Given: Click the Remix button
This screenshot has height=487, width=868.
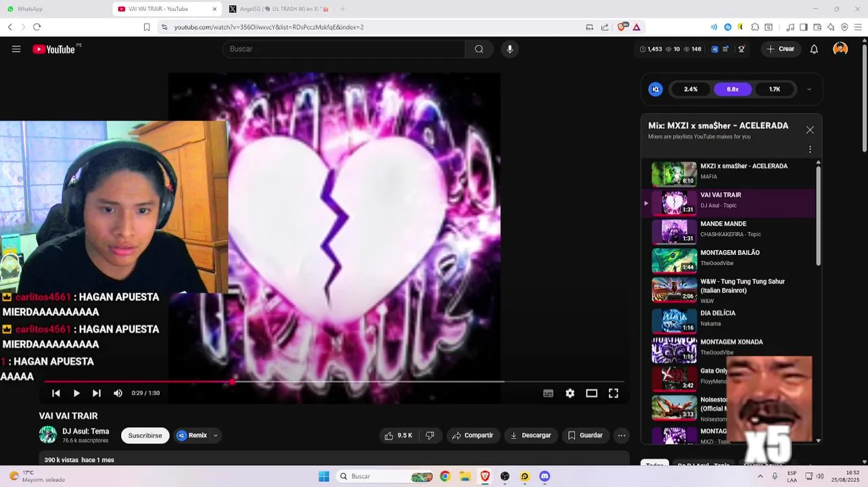Looking at the screenshot, I should [191, 436].
